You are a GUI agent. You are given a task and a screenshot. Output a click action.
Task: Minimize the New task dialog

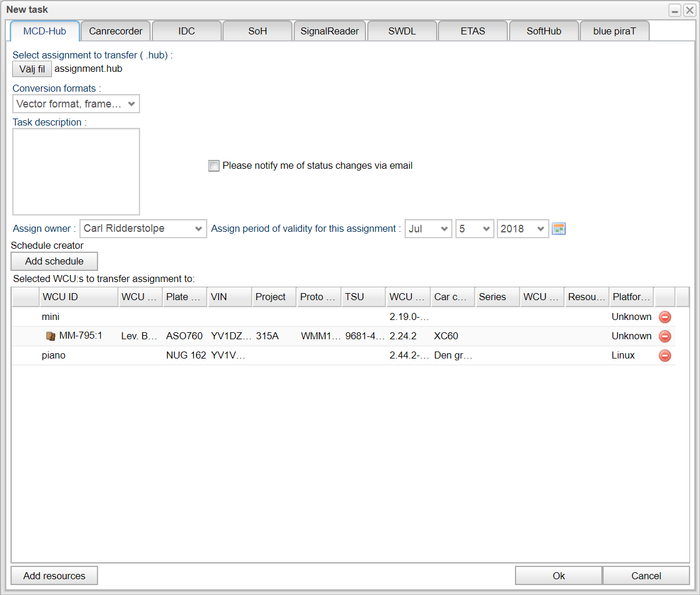pyautogui.click(x=675, y=11)
